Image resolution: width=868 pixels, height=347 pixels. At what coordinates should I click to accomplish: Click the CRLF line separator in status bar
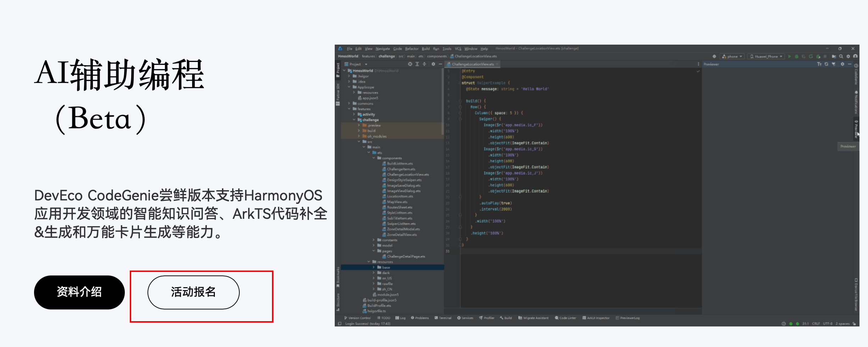point(816,324)
